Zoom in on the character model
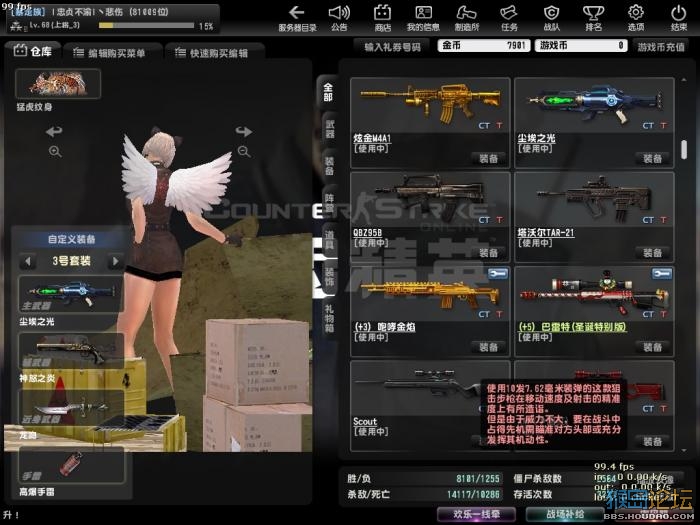The width and height of the screenshot is (700, 525). pos(55,152)
